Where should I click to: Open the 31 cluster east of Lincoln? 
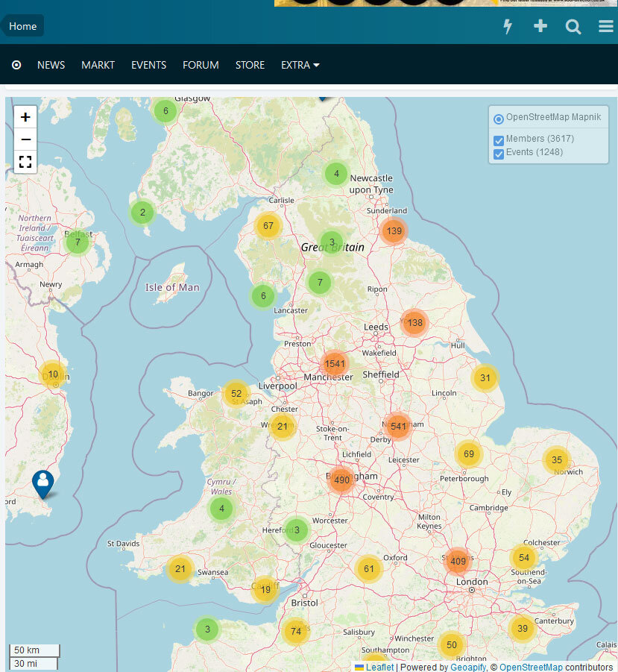tap(485, 378)
